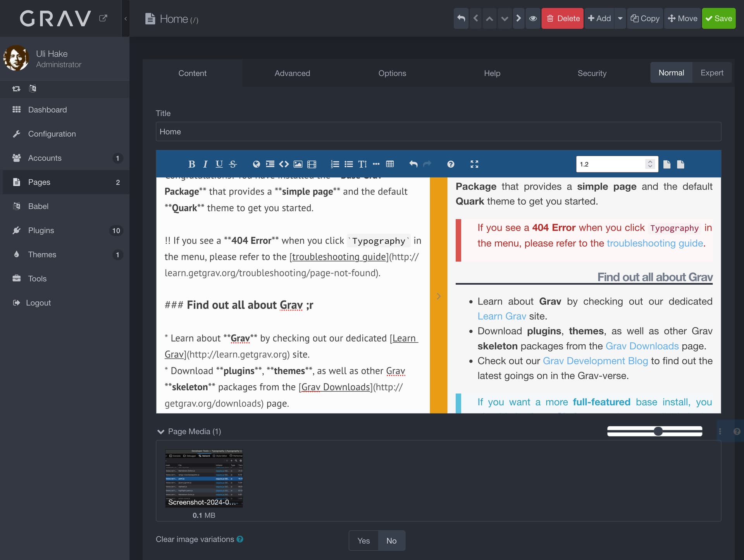Open the Content tab

(x=192, y=73)
